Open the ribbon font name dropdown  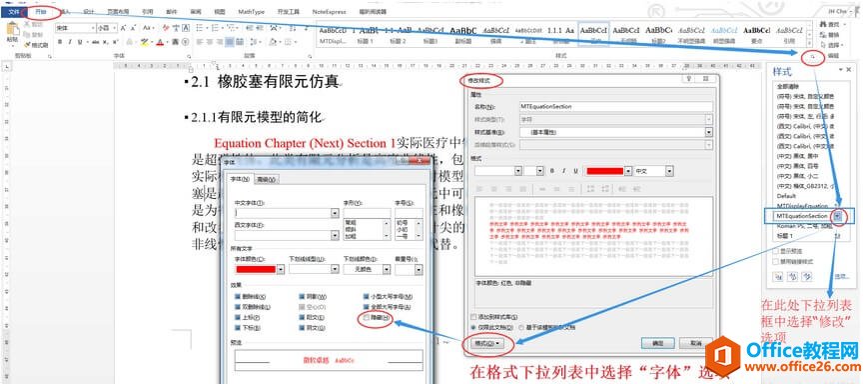[x=92, y=28]
